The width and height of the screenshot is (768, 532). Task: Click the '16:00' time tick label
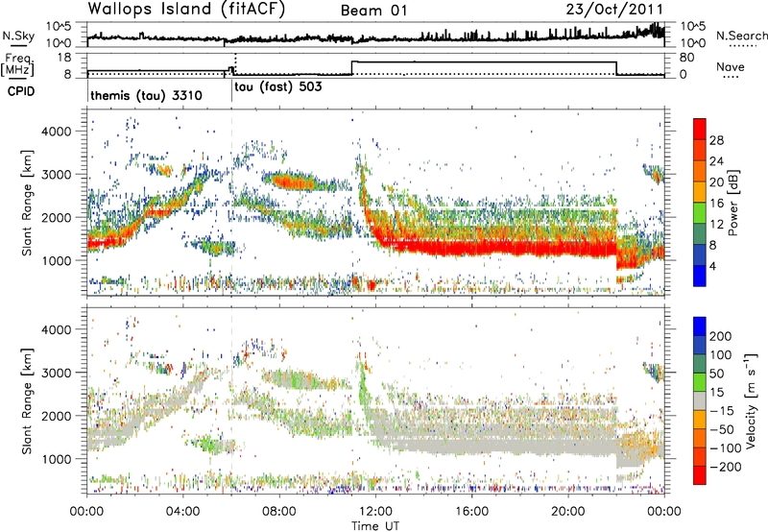click(471, 511)
